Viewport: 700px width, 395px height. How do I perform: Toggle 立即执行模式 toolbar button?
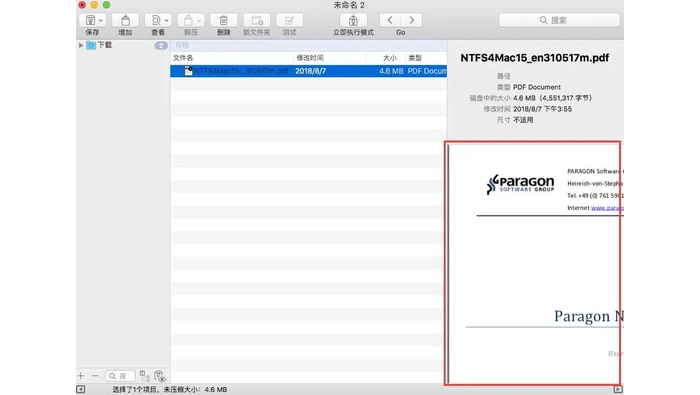(x=353, y=21)
